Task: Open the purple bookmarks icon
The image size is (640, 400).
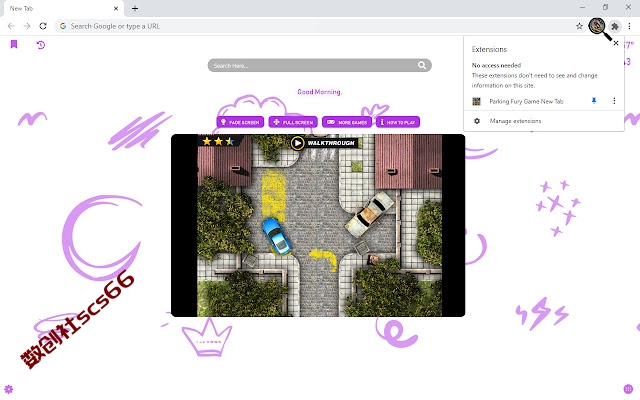Action: point(14,44)
